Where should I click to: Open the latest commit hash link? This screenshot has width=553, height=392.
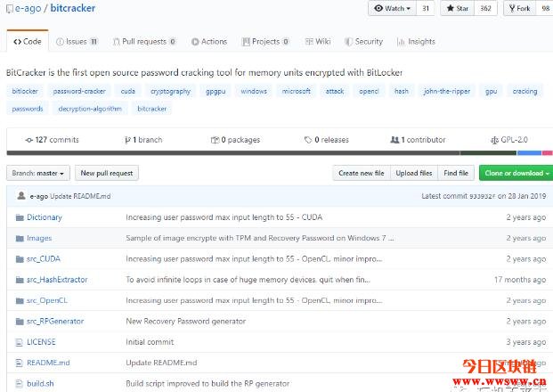483,196
